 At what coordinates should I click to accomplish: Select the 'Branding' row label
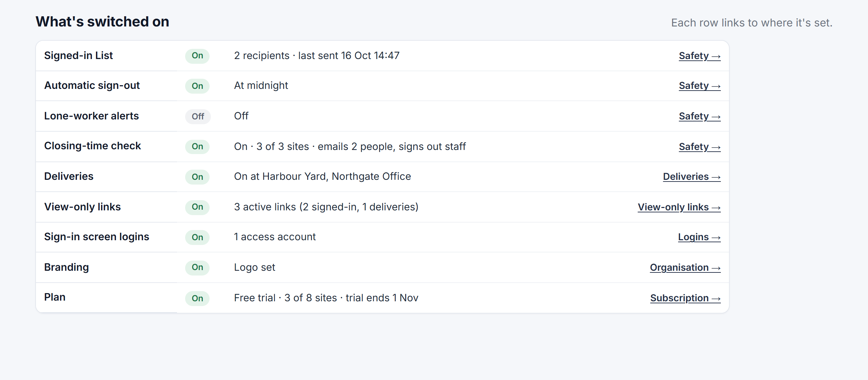(x=66, y=267)
